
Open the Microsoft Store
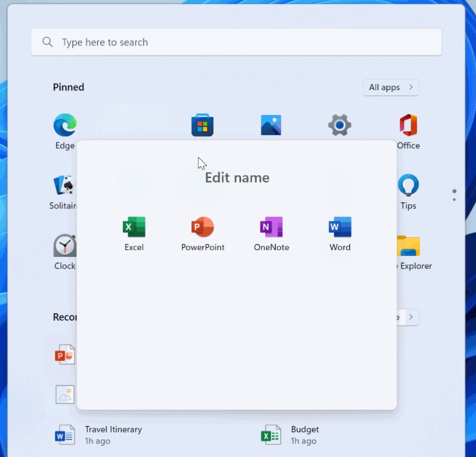click(x=202, y=125)
